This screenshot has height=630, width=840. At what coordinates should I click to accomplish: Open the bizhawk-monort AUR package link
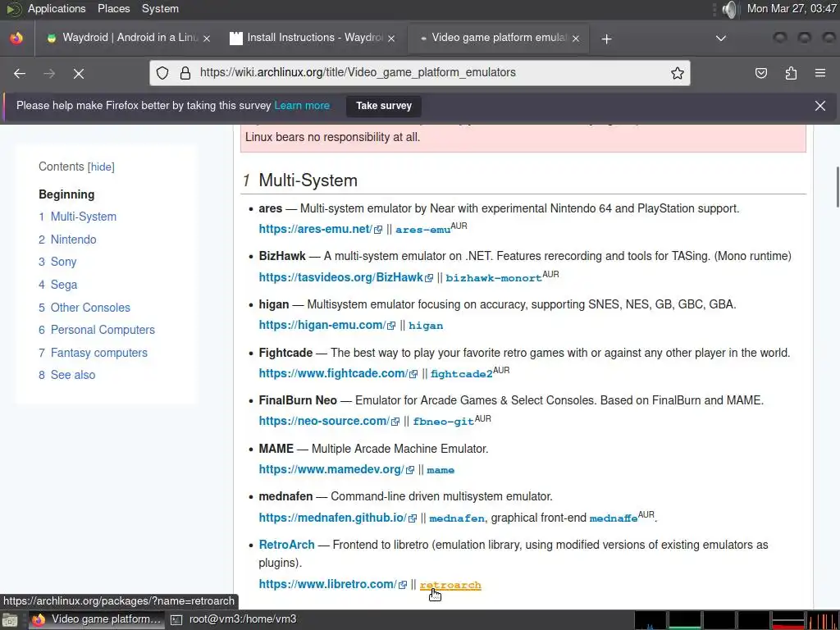(493, 277)
